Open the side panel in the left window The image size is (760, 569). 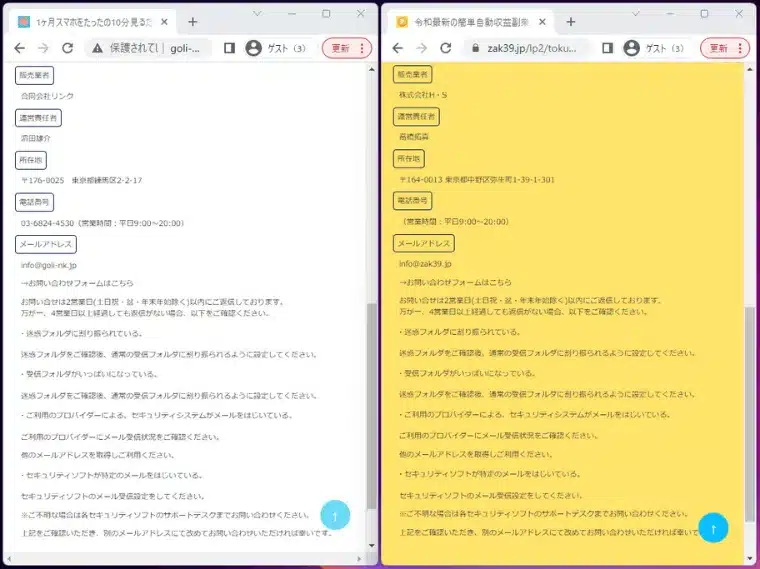[x=229, y=48]
